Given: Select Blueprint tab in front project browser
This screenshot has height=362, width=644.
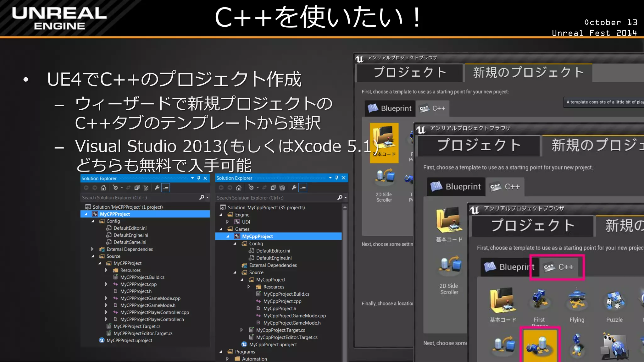Looking at the screenshot, I should 509,267.
